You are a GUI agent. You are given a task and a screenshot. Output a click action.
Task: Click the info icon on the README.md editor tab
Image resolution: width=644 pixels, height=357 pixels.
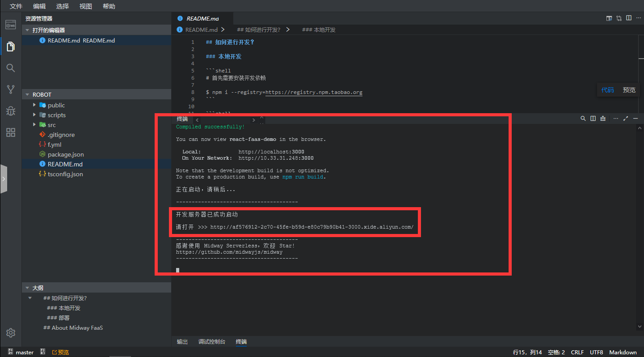click(x=180, y=18)
